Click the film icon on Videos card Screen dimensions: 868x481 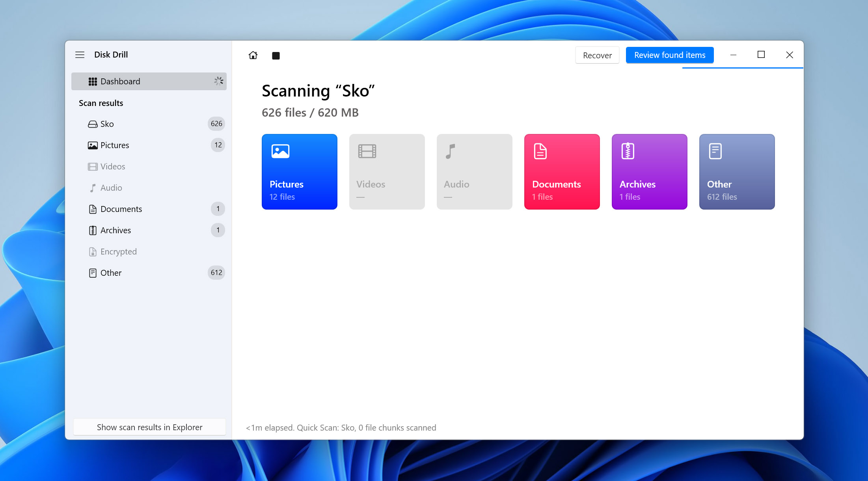[x=367, y=151]
